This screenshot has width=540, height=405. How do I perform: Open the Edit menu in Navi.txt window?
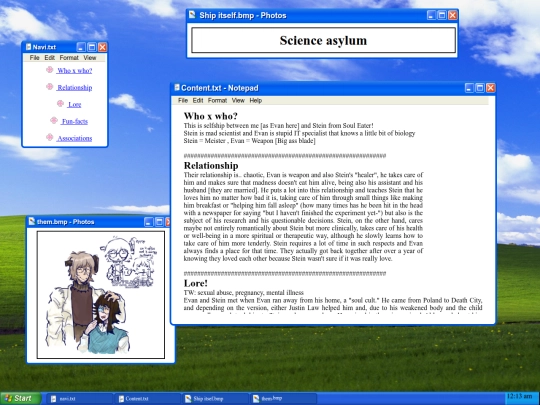(x=50, y=58)
